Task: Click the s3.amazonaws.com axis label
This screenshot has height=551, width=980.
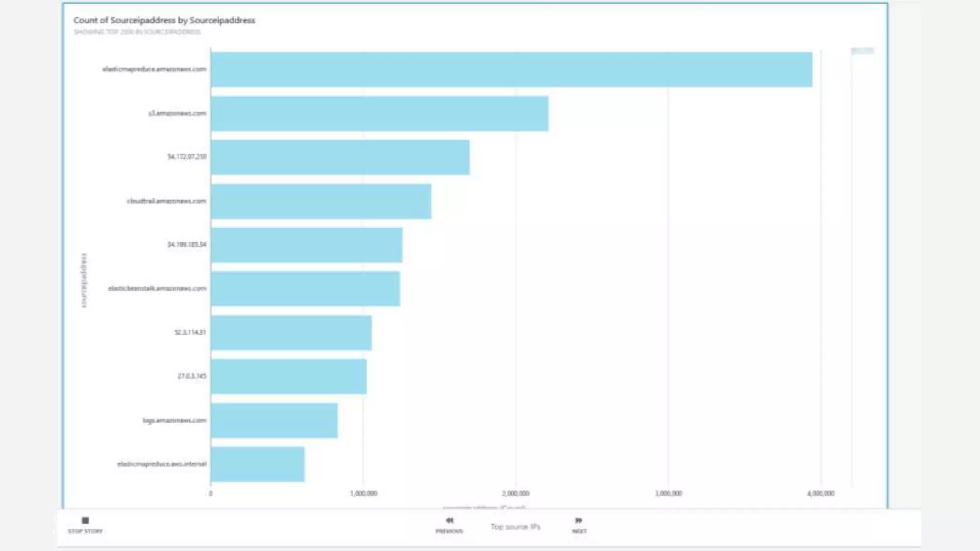Action: (x=177, y=113)
